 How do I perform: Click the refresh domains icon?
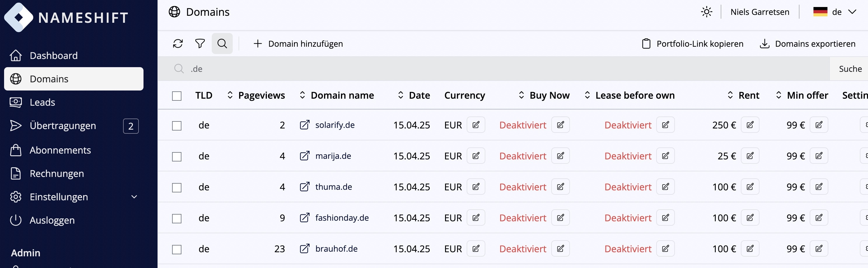click(178, 43)
